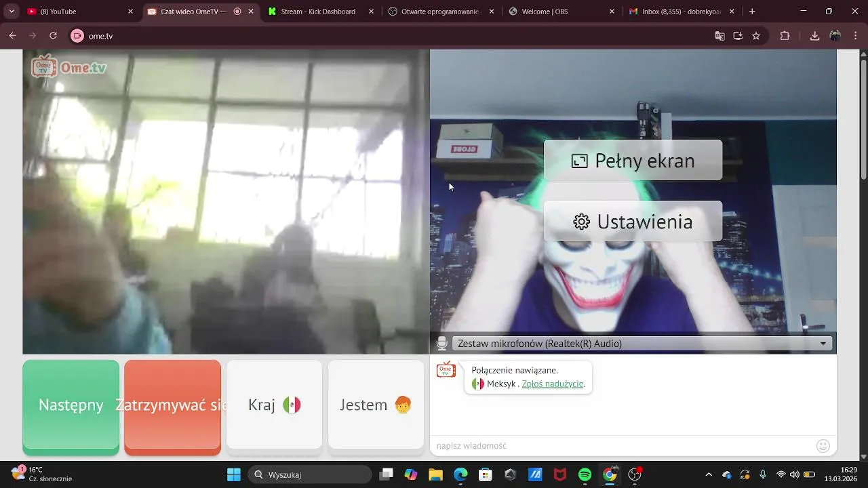Click the Zgłoś nadużycie link
868x488 pixels.
(x=552, y=384)
